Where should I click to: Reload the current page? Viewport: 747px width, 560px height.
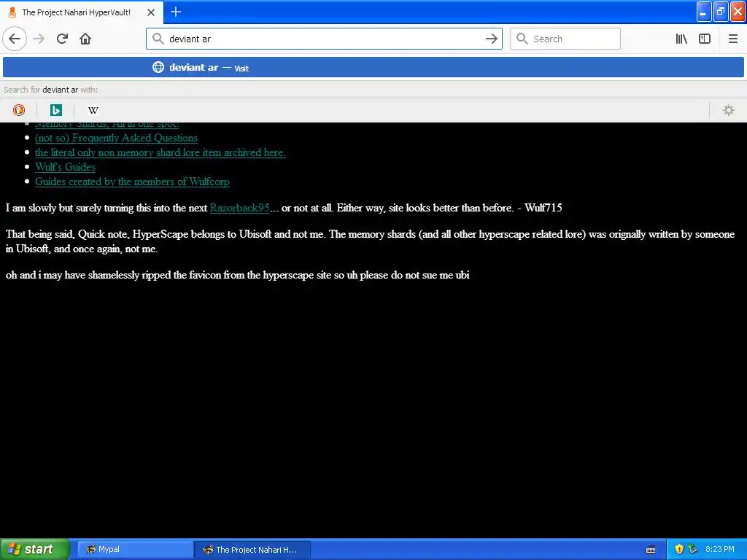pos(62,39)
